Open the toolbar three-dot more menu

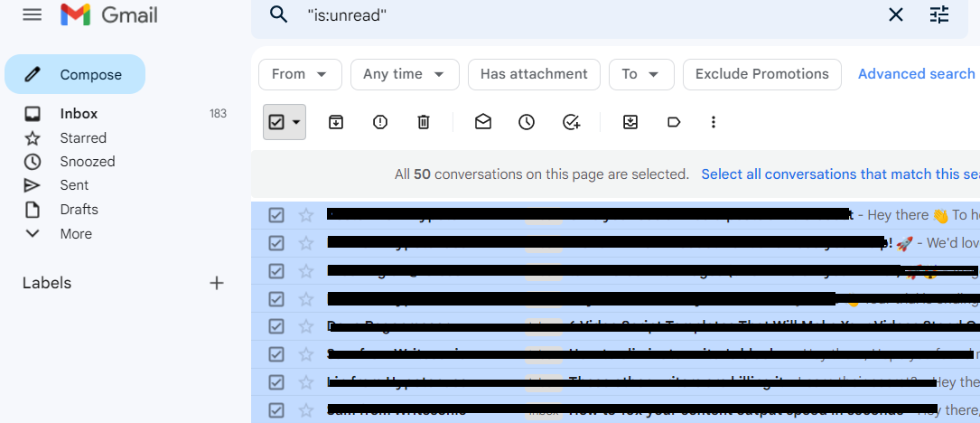point(714,122)
